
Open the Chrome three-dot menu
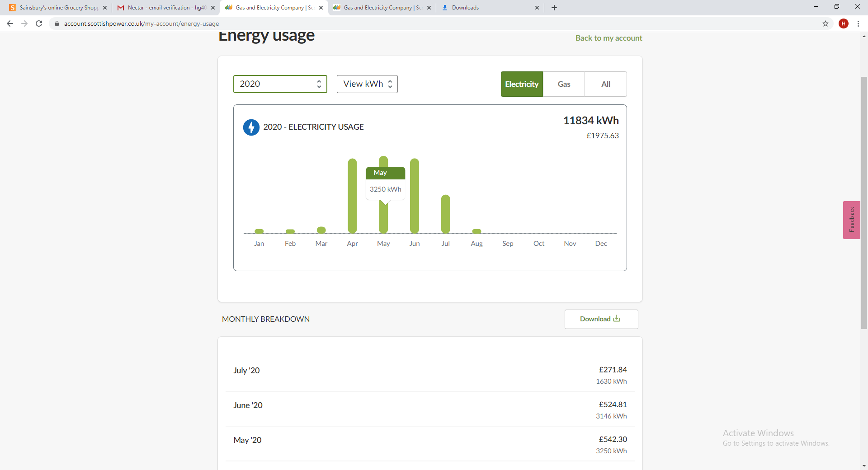coord(858,23)
